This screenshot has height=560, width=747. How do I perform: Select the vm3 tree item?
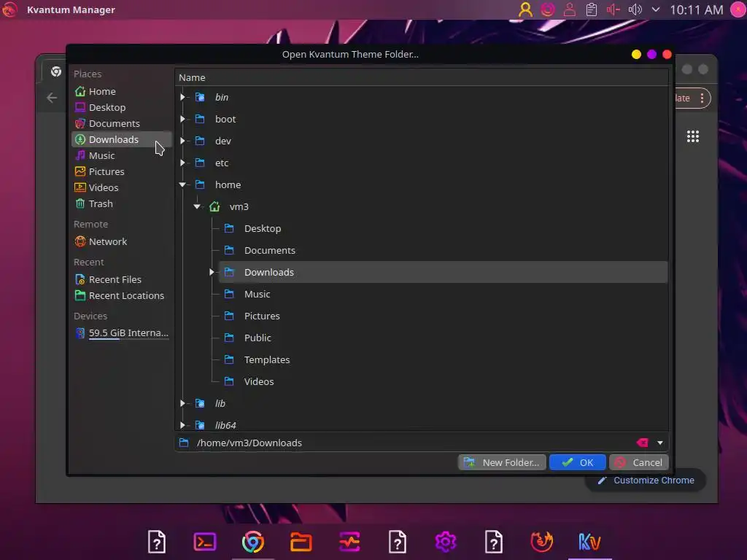(239, 206)
